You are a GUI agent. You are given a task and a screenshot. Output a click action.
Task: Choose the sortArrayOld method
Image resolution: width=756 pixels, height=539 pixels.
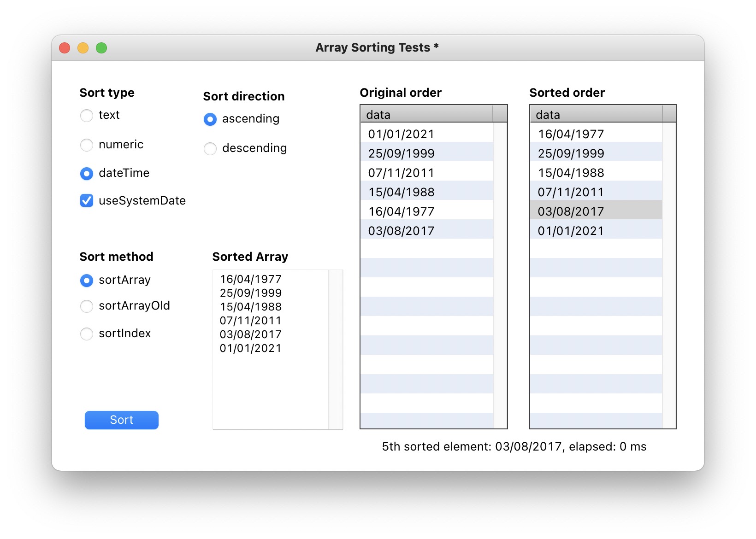tap(87, 306)
